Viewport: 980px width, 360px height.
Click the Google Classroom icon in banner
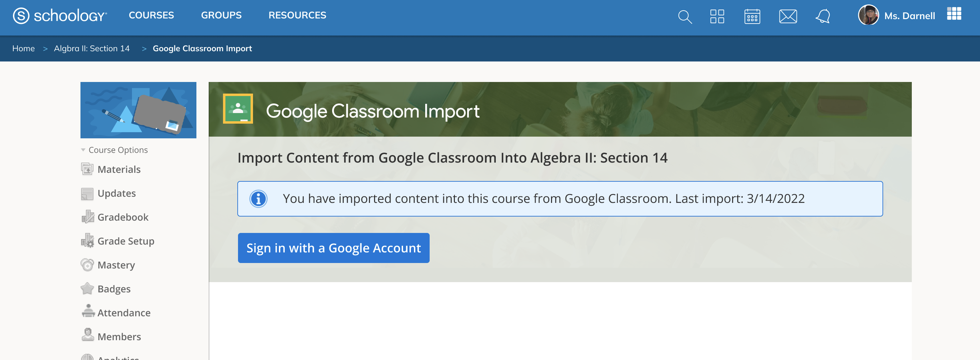(x=238, y=109)
